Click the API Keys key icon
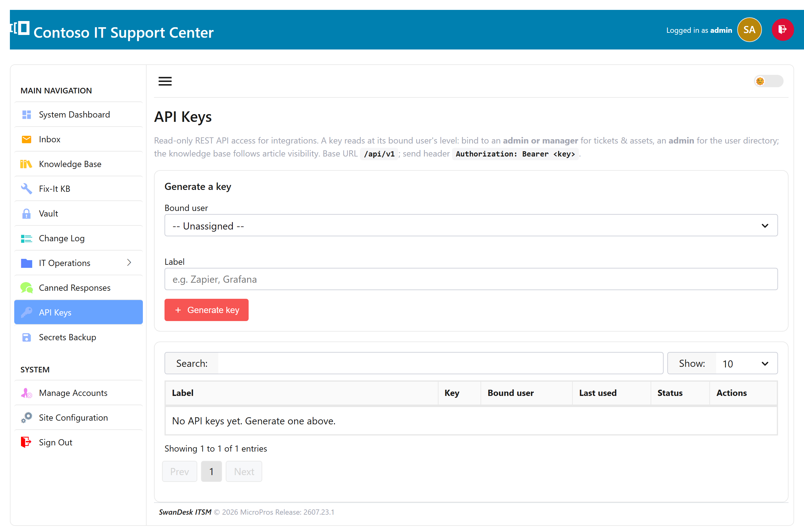The image size is (804, 532). point(27,312)
